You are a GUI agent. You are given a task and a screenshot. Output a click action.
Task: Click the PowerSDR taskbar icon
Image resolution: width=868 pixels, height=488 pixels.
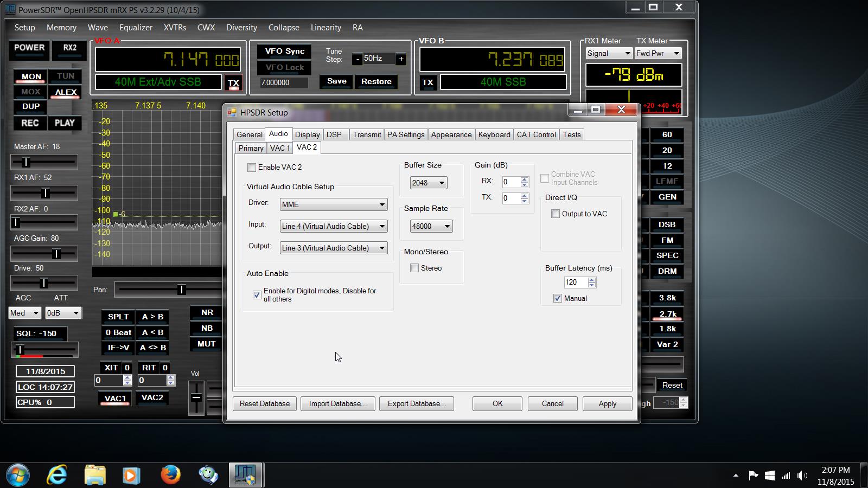coord(246,475)
